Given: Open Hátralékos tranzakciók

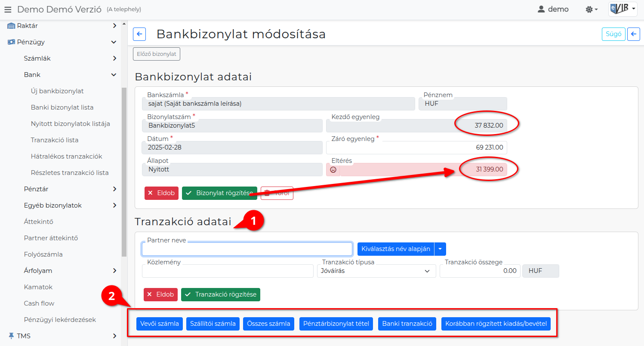Looking at the screenshot, I should (x=66, y=156).
